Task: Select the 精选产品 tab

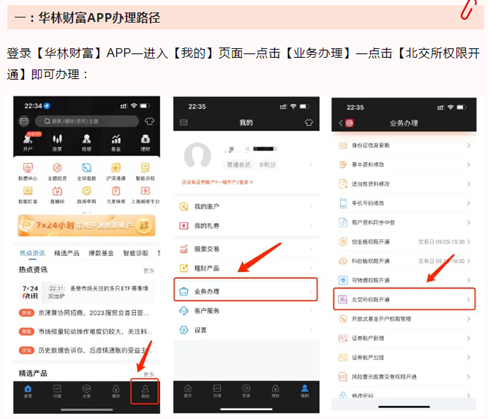Action: coord(67,253)
